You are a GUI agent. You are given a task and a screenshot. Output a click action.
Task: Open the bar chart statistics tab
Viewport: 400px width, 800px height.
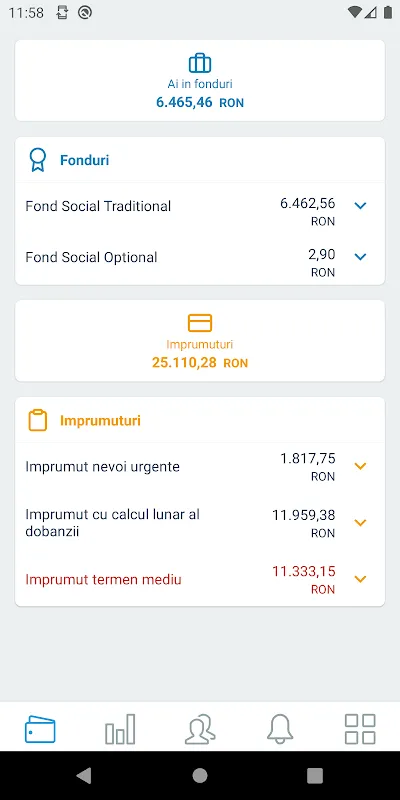click(120, 730)
